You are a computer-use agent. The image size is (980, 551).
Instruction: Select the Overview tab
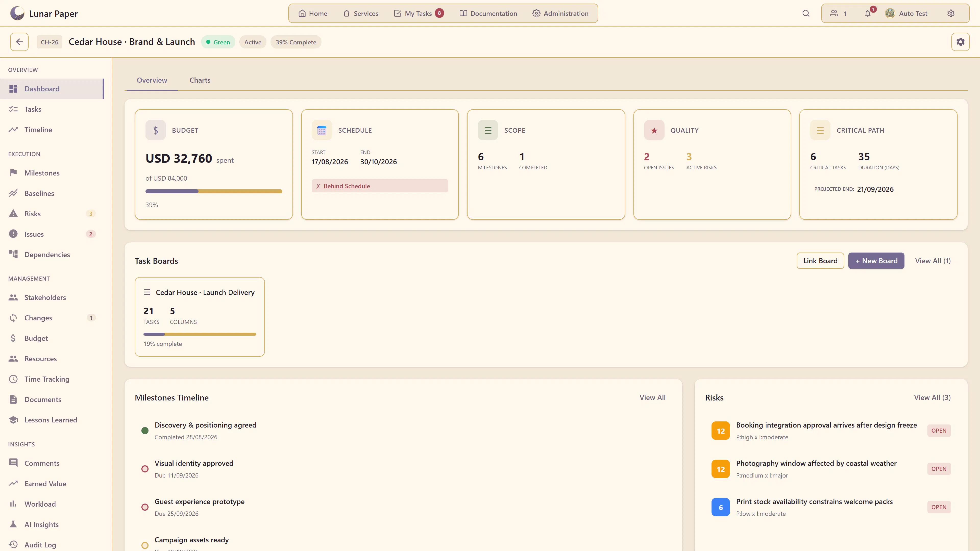[152, 80]
